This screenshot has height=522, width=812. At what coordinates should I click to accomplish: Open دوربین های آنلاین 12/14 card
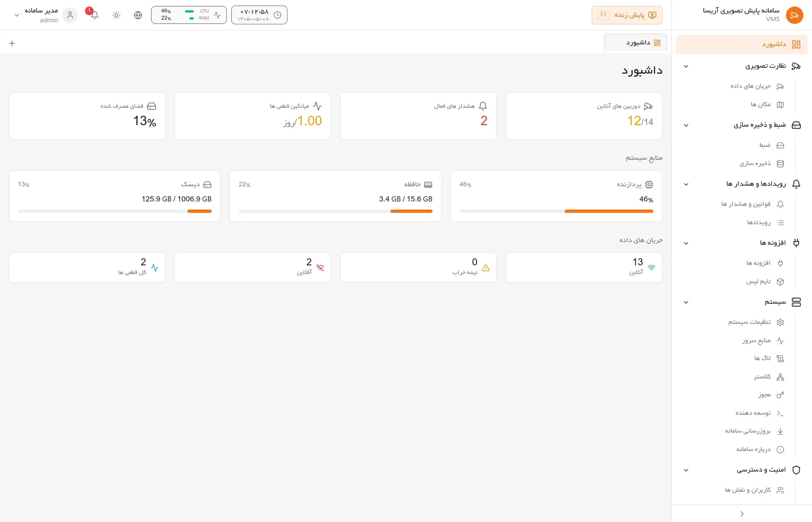[x=584, y=116]
